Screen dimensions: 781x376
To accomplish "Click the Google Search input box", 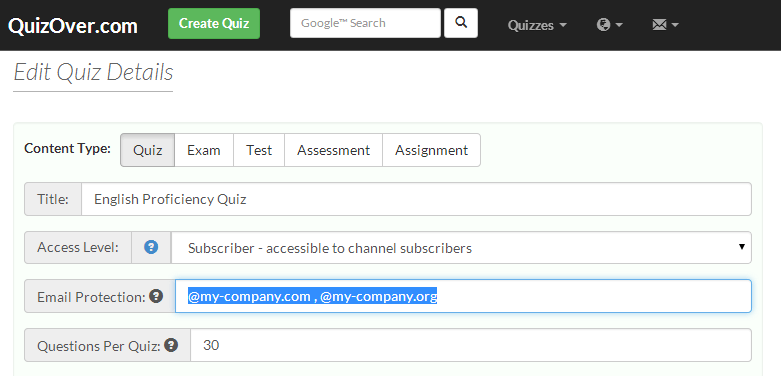I will pyautogui.click(x=365, y=23).
